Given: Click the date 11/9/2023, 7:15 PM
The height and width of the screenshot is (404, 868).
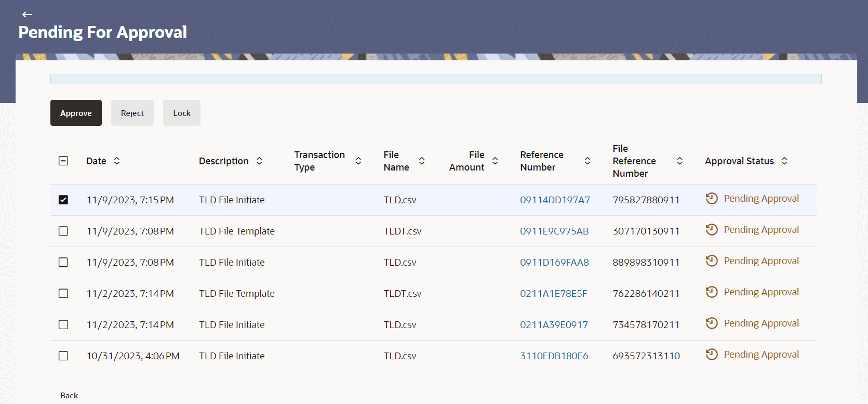Looking at the screenshot, I should 130,200.
